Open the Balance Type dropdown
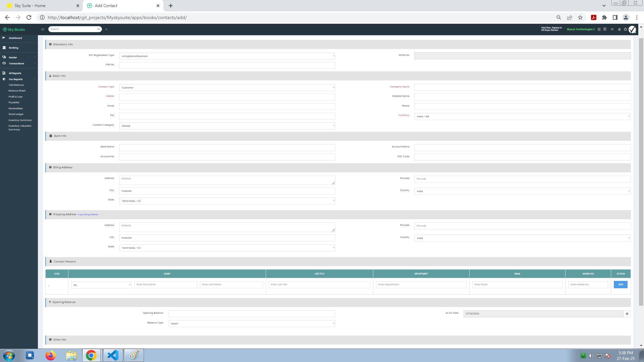The height and width of the screenshot is (362, 644). pyautogui.click(x=252, y=323)
